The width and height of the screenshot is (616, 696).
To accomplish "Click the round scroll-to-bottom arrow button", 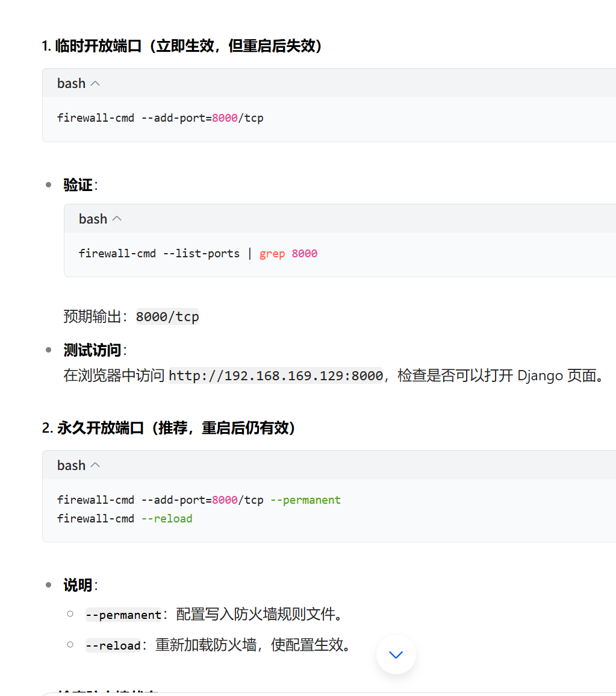I will pyautogui.click(x=396, y=654).
